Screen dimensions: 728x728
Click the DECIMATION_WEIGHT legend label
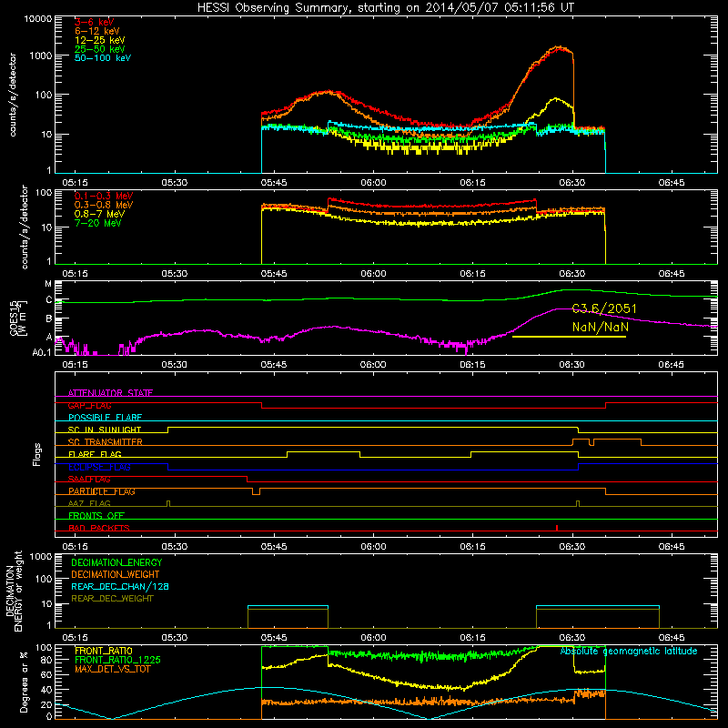coord(116,575)
